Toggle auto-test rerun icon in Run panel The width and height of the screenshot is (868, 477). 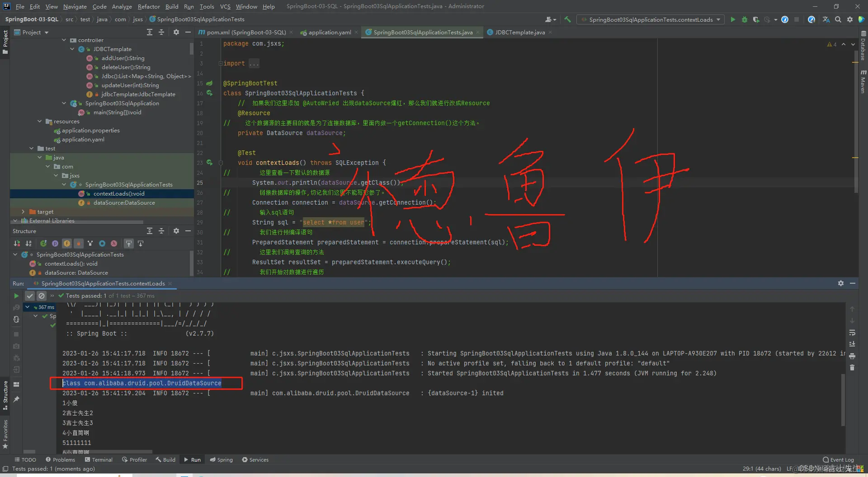(x=16, y=319)
